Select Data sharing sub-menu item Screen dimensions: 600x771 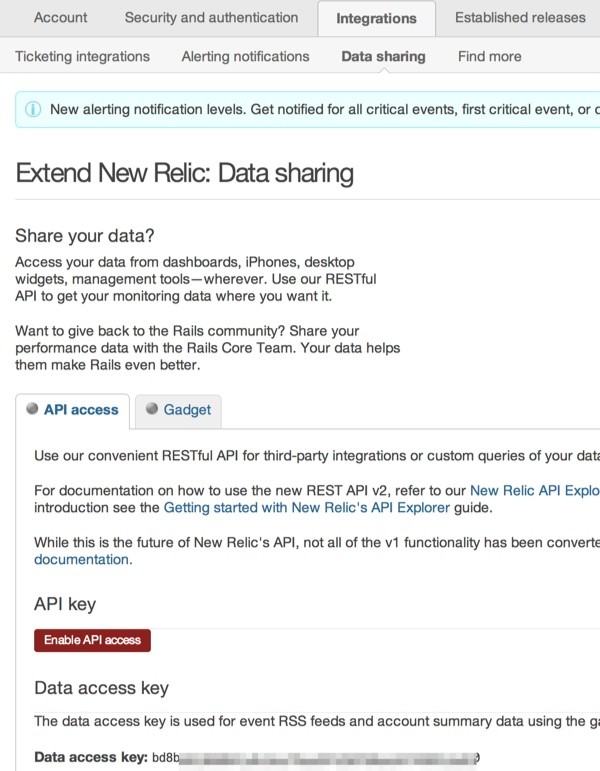(x=384, y=57)
